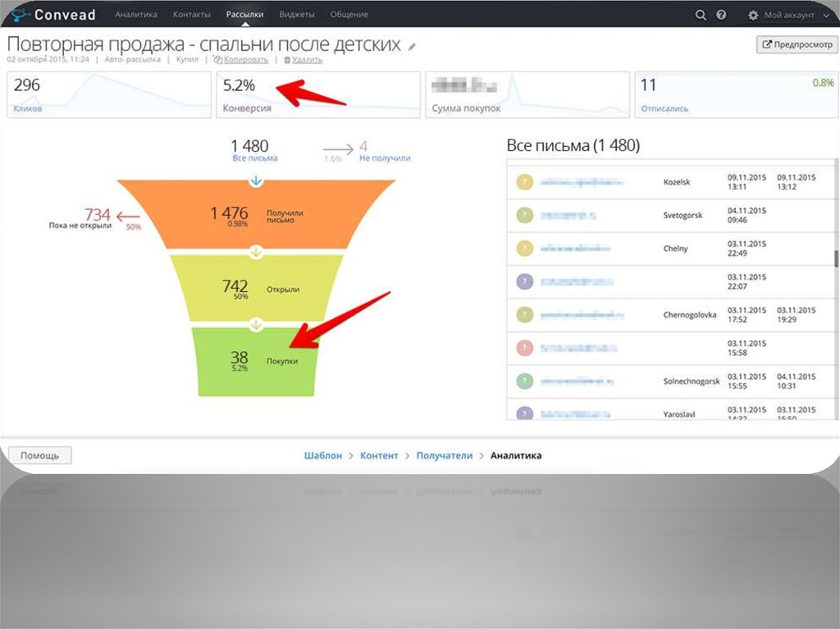Click the Предпросмотр button
The image size is (840, 629).
click(x=797, y=44)
